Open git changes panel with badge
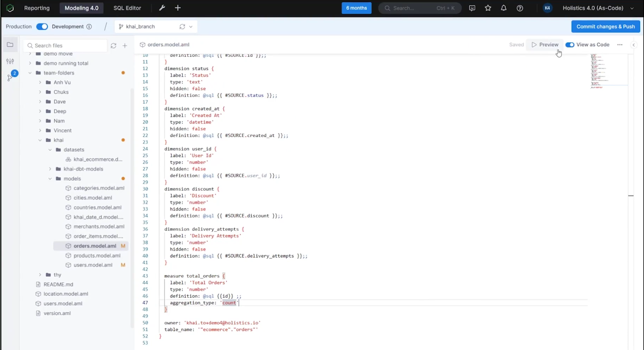Viewport: 644px width, 350px height. [11, 76]
